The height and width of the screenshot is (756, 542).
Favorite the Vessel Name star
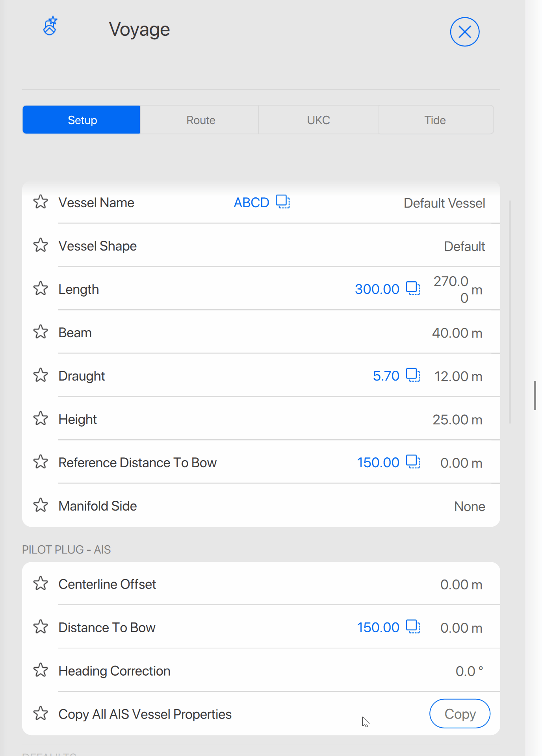pos(41,202)
